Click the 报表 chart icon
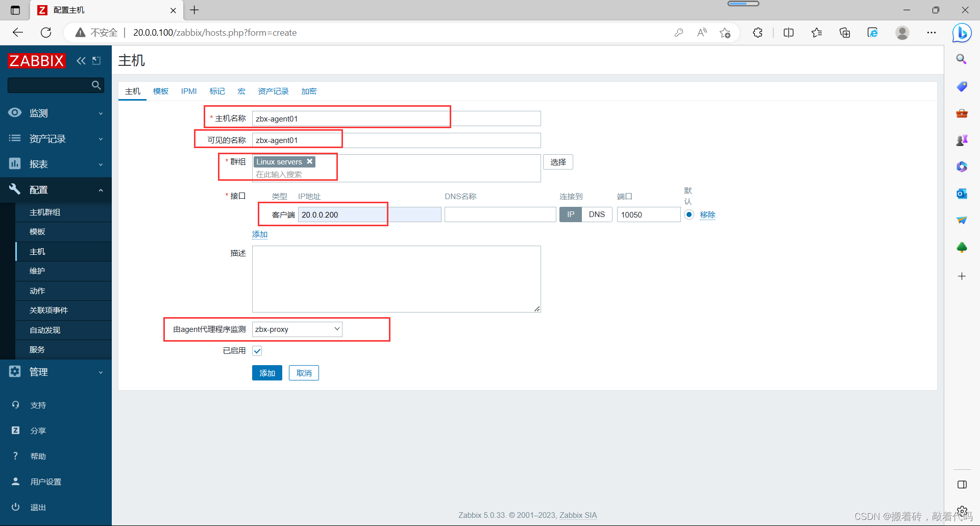This screenshot has width=980, height=526. click(x=15, y=163)
